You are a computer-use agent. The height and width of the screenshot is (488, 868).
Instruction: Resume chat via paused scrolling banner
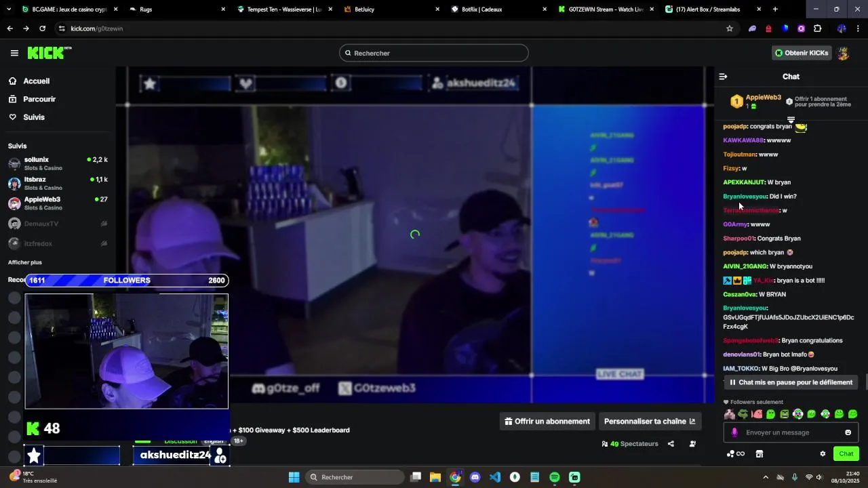791,382
